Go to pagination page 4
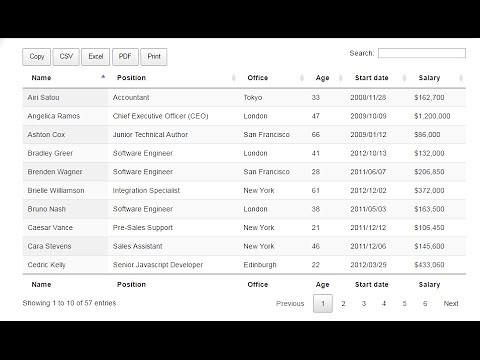Image resolution: width=480 pixels, height=360 pixels. (384, 303)
